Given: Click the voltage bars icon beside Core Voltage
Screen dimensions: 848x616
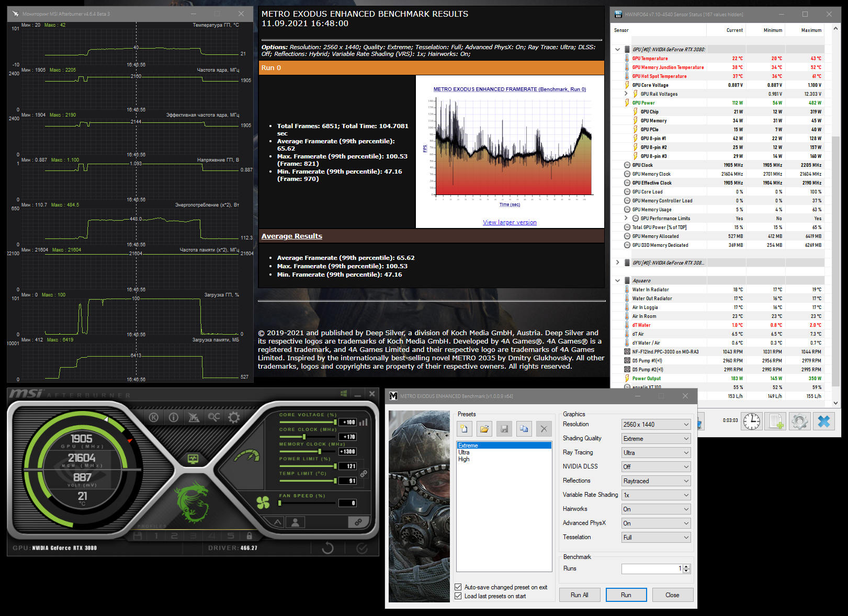Looking at the screenshot, I should coord(363,422).
